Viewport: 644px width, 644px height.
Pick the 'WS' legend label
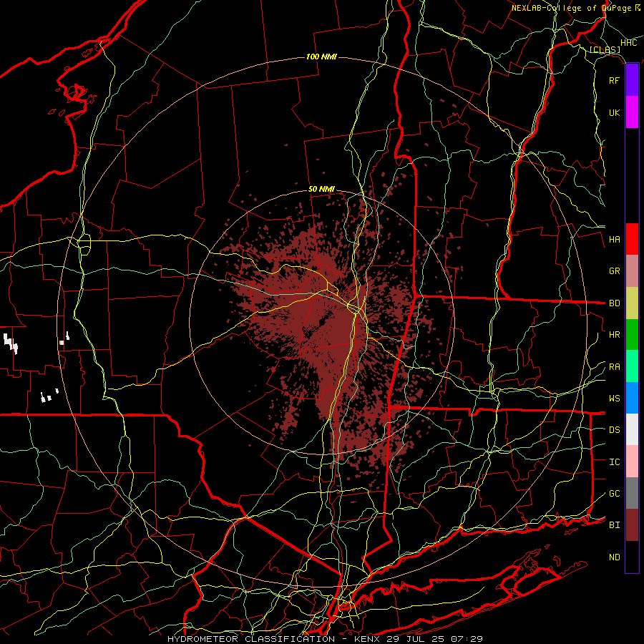[615, 399]
